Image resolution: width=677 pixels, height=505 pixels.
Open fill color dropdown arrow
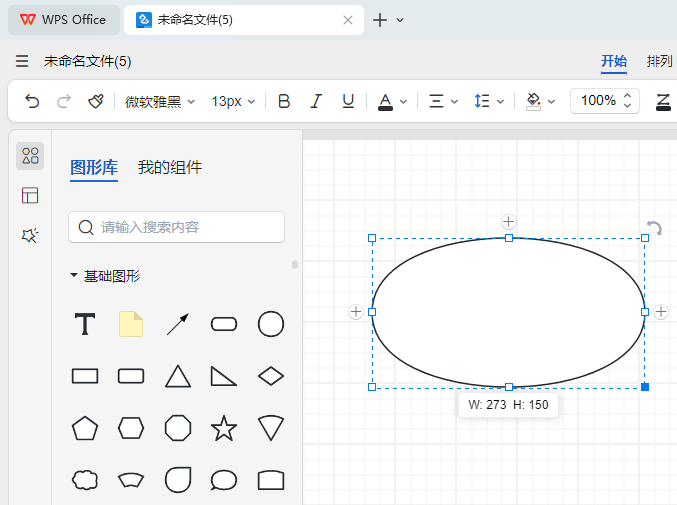[x=551, y=102]
